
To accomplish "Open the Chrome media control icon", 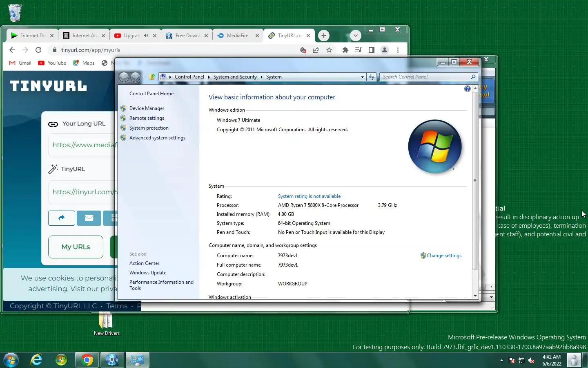I will [359, 50].
